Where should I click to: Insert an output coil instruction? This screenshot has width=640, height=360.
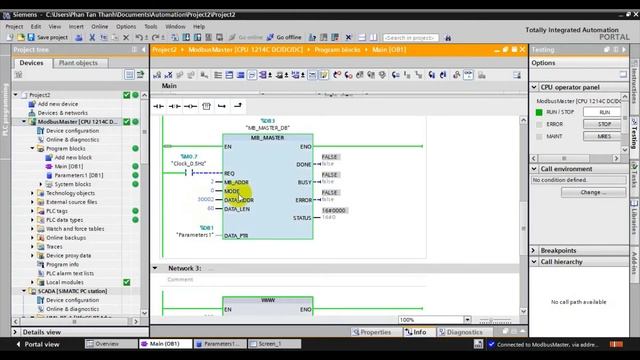[x=190, y=106]
